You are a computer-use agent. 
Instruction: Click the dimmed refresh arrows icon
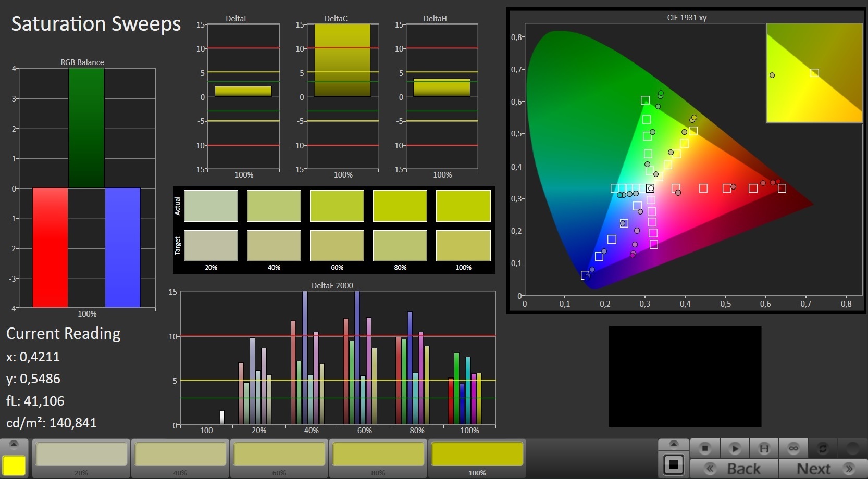823,448
